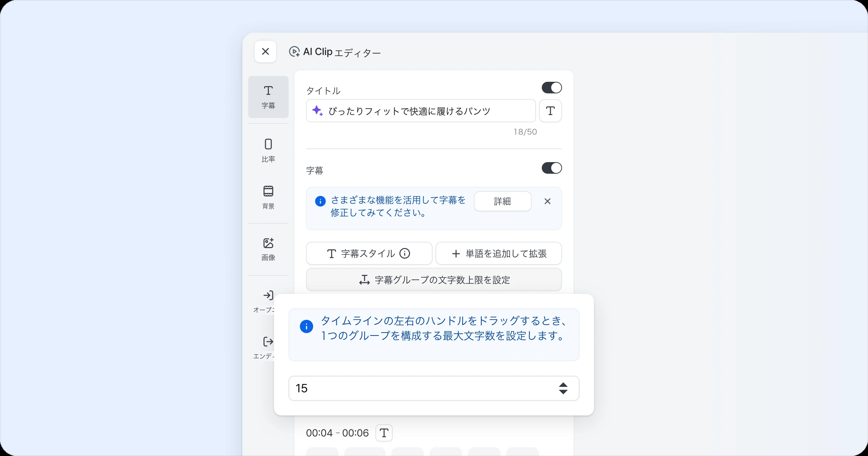Screen dimensions: 868x456
Task: Dismiss the subtitle tips info banner
Action: tap(548, 201)
